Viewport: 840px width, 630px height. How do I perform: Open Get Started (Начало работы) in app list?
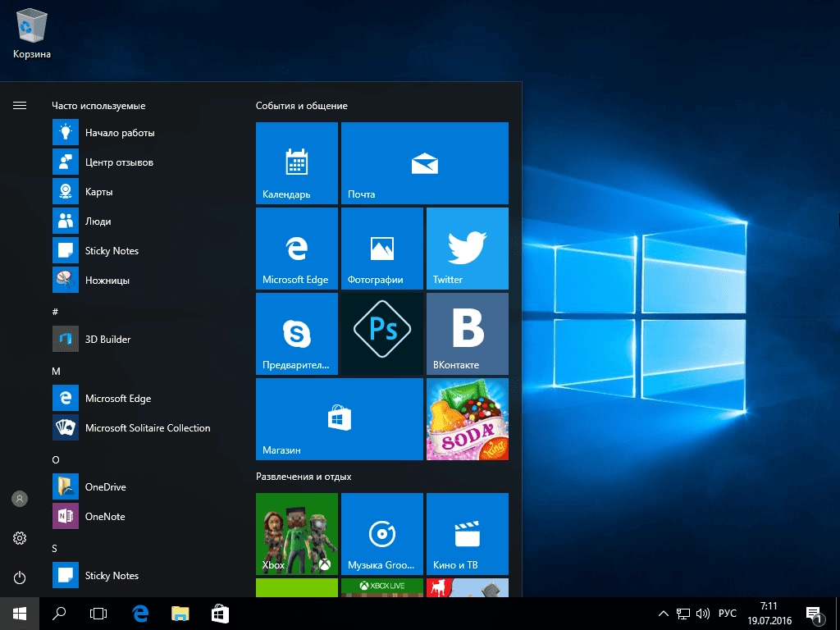click(144, 132)
